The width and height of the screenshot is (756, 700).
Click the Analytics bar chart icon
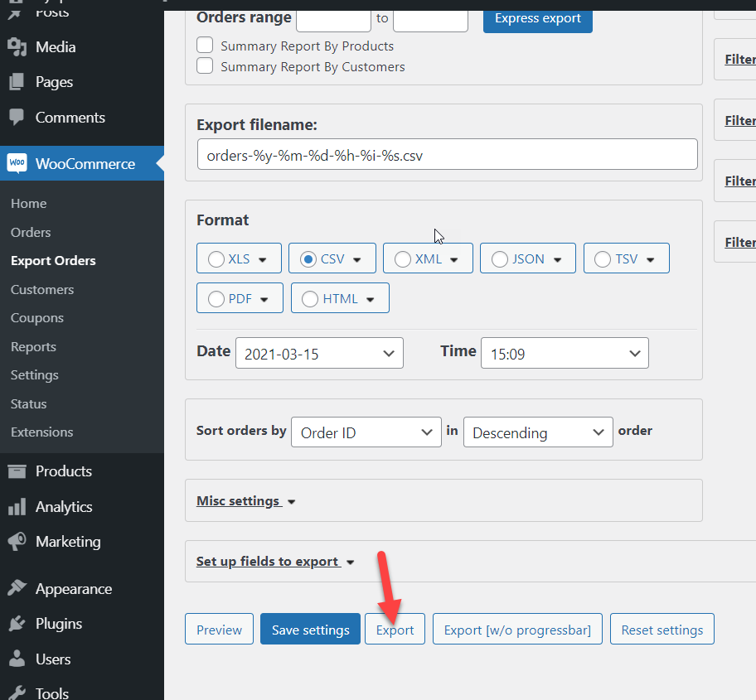17,507
